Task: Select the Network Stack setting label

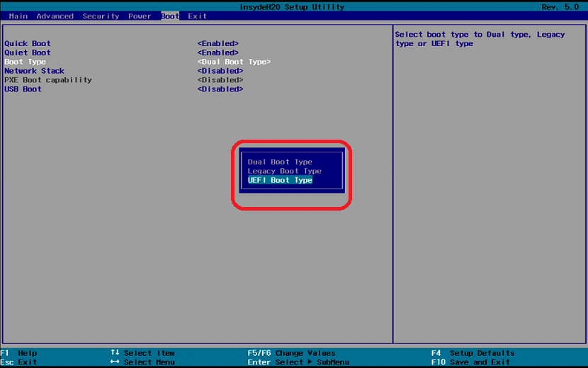Action: (34, 71)
